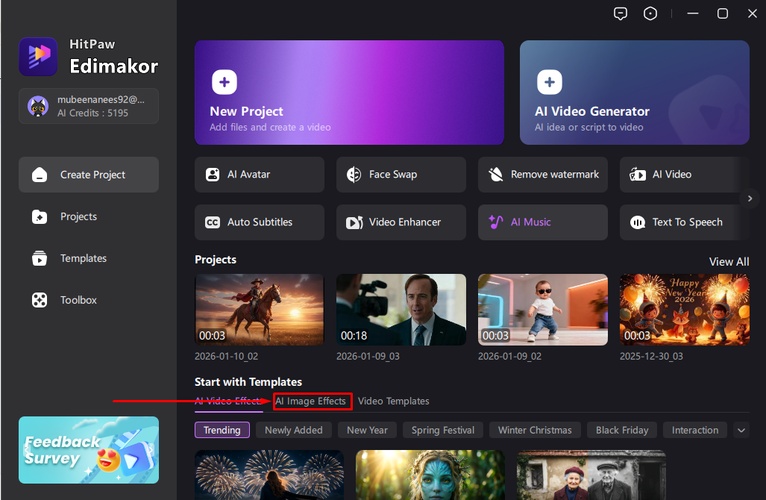Select the Trending filter chip

point(222,430)
